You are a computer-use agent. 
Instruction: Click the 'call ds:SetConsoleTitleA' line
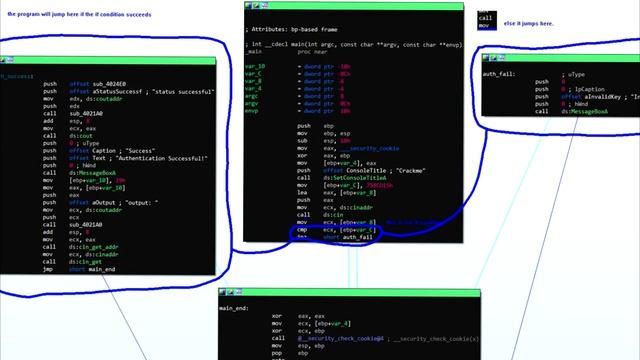pos(342,178)
